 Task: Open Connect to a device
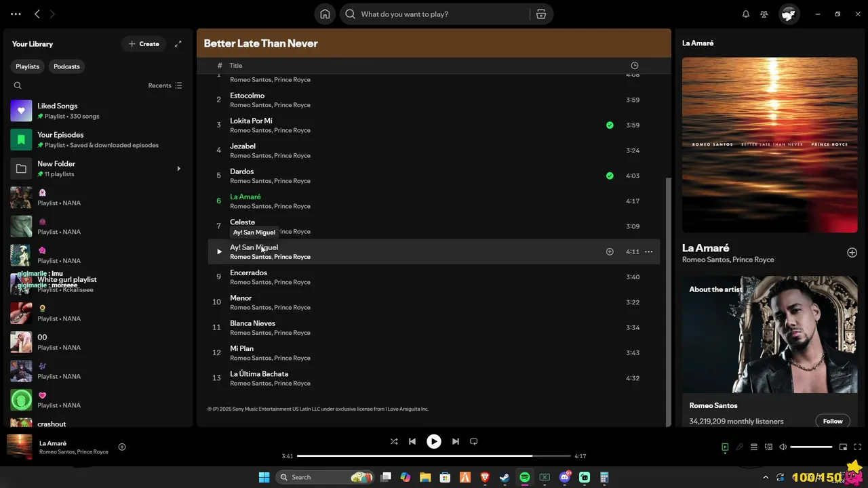pyautogui.click(x=769, y=447)
